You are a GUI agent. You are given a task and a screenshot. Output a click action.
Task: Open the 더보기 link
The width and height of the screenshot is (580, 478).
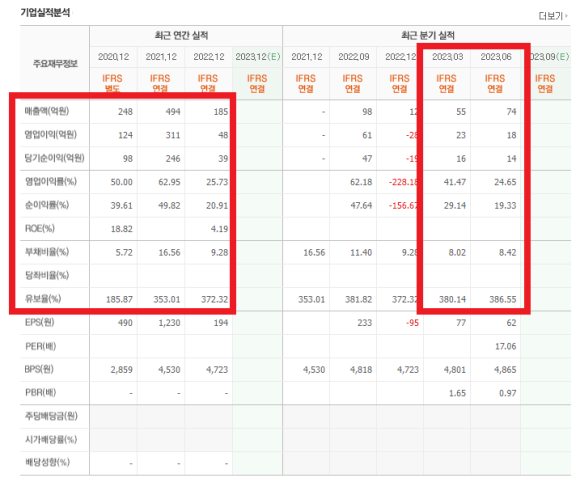click(x=553, y=16)
